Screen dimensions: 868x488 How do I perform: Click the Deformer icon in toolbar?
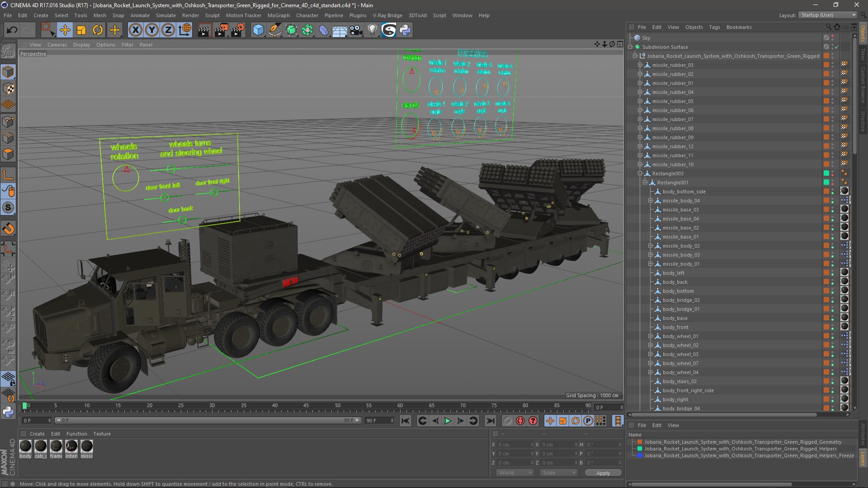click(324, 30)
